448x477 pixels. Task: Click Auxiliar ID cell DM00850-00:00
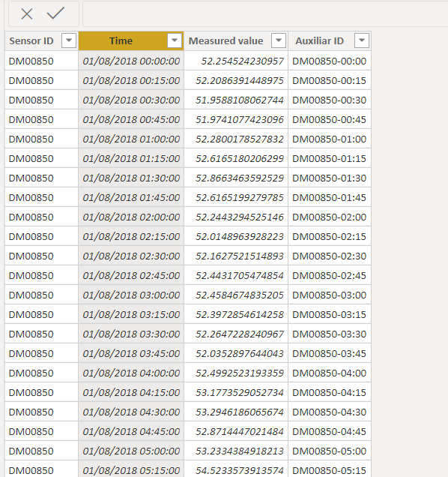330,61
